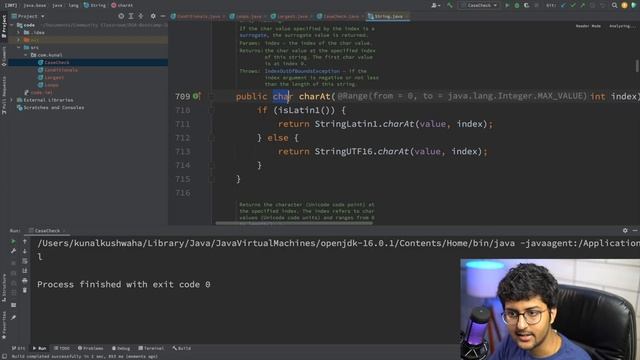Open Run panel settings gear
Screen dimensions: 640x360
click(x=625, y=231)
